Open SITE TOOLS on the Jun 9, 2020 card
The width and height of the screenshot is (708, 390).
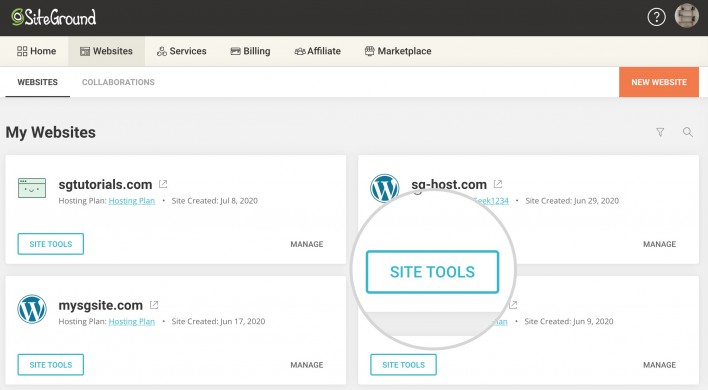(x=403, y=365)
